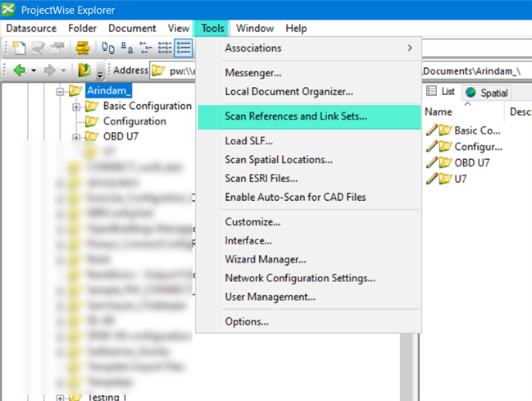The height and width of the screenshot is (401, 532).
Task: Switch to tree-style list view icon
Action: click(146, 48)
